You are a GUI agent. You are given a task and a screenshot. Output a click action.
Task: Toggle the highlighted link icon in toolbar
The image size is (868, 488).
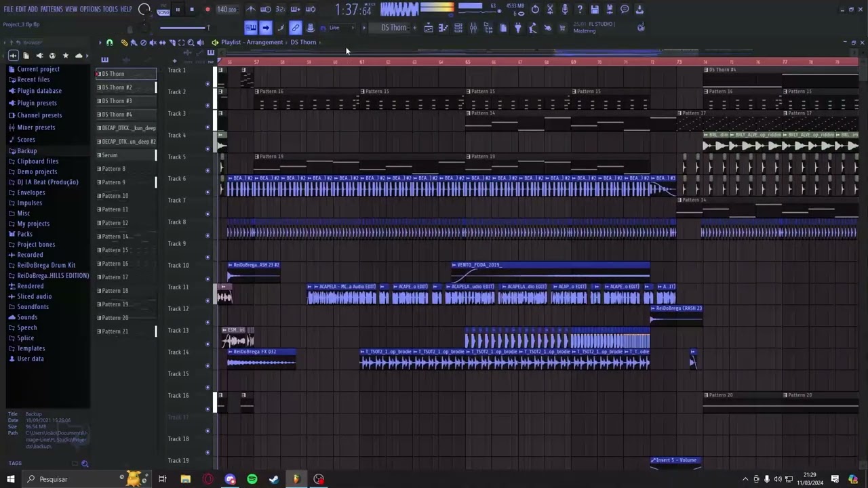coord(295,28)
